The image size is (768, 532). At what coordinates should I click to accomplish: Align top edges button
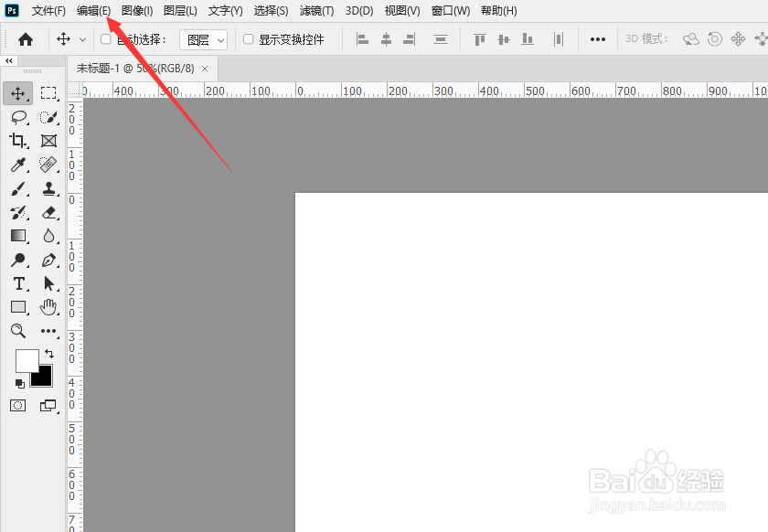point(480,38)
